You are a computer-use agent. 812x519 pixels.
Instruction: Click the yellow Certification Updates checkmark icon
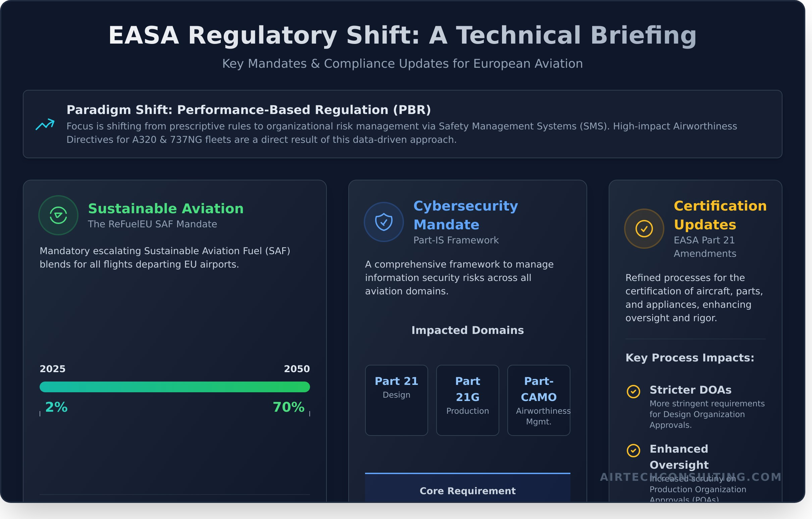(644, 229)
